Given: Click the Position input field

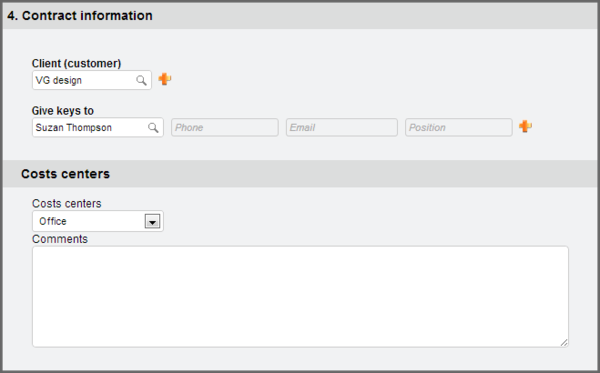Looking at the screenshot, I should click(x=459, y=127).
